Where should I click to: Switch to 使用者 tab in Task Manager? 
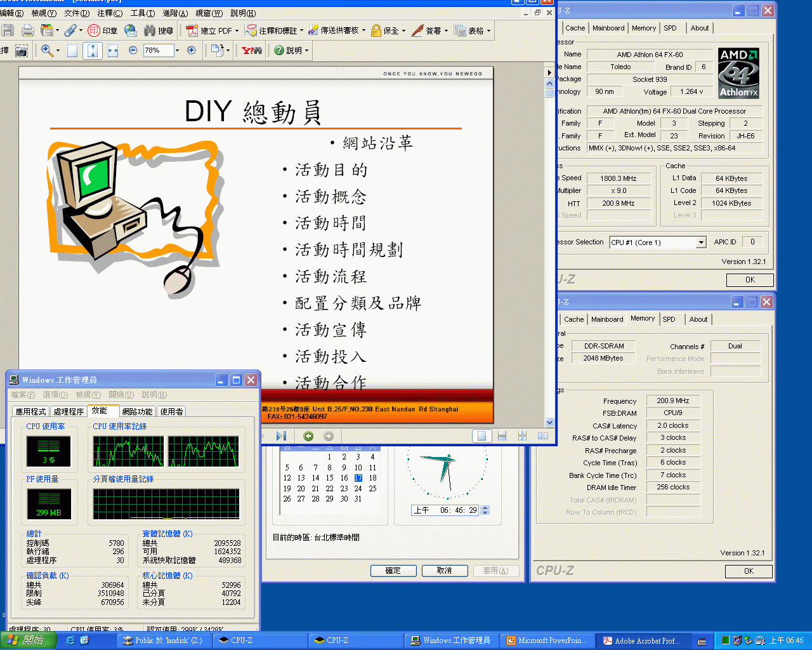(171, 411)
